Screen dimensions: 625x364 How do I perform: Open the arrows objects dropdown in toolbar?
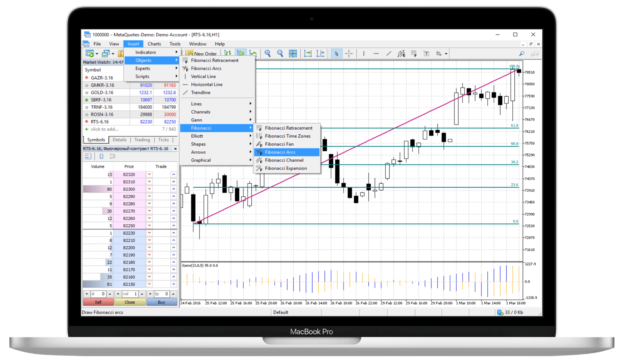pos(446,54)
